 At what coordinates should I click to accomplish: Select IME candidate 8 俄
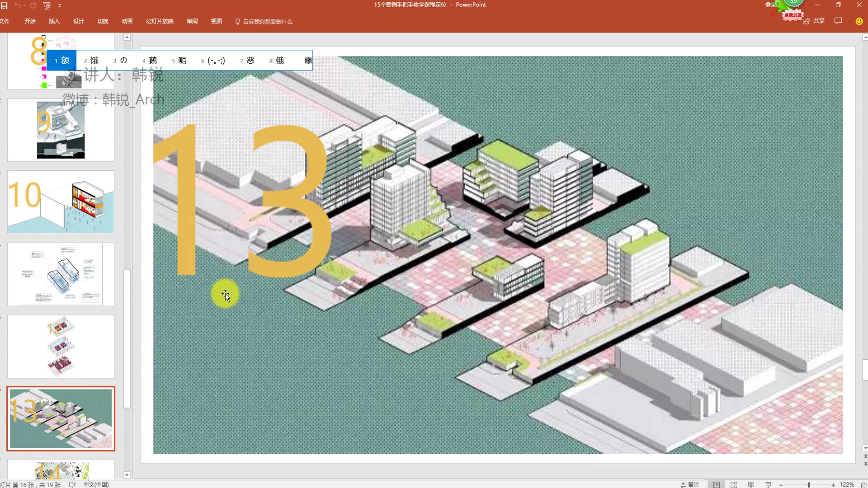pyautogui.click(x=277, y=61)
